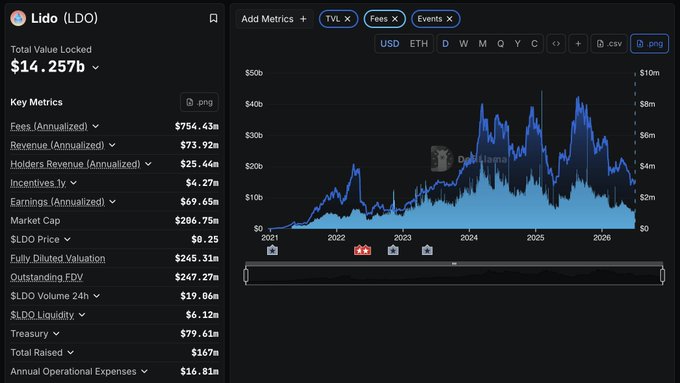Remove the Fees metric chip
Image resolution: width=680 pixels, height=383 pixels.
click(x=395, y=19)
